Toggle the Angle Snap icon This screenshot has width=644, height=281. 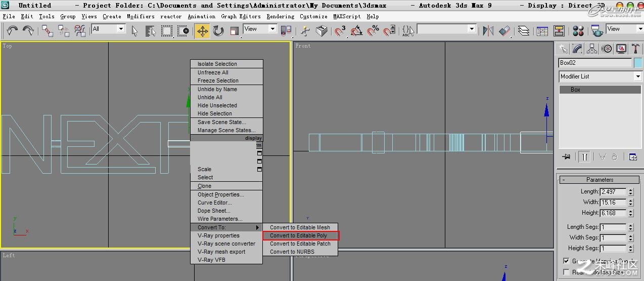point(356,31)
